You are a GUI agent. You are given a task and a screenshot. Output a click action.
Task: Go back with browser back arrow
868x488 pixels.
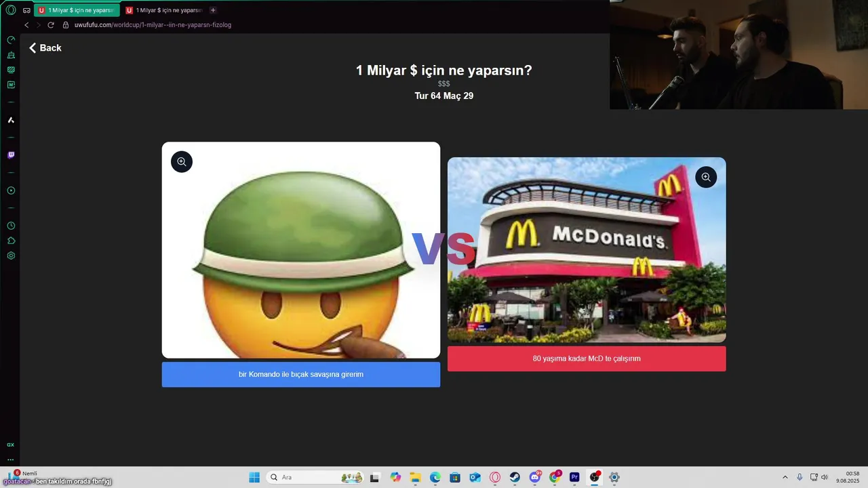point(26,25)
